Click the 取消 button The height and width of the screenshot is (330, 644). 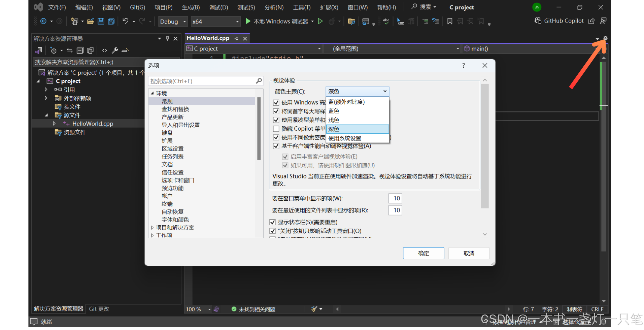(469, 253)
